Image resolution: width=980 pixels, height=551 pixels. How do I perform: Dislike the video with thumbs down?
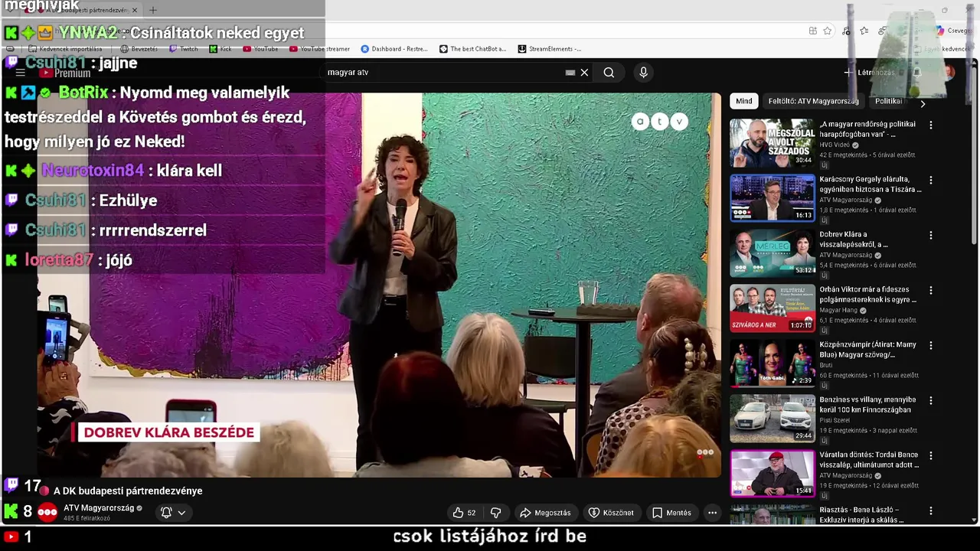point(495,513)
